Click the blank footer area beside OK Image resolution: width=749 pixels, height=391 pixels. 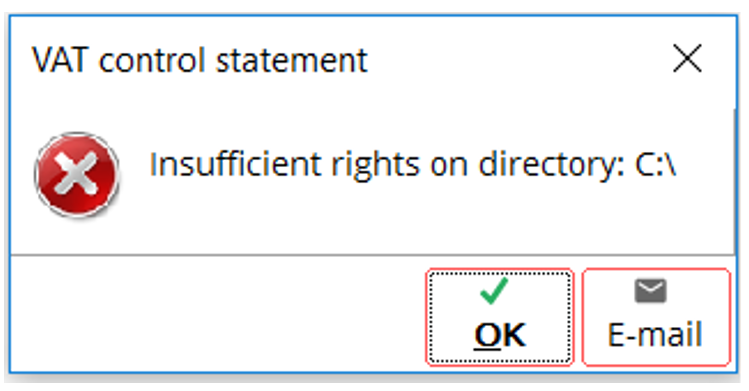[217, 314]
